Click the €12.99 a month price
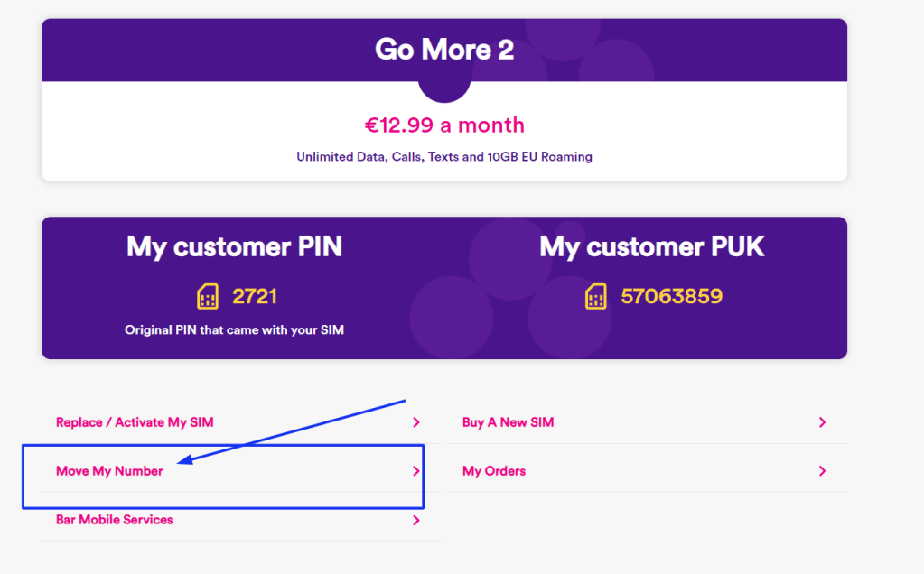This screenshot has width=924, height=574. (x=444, y=125)
